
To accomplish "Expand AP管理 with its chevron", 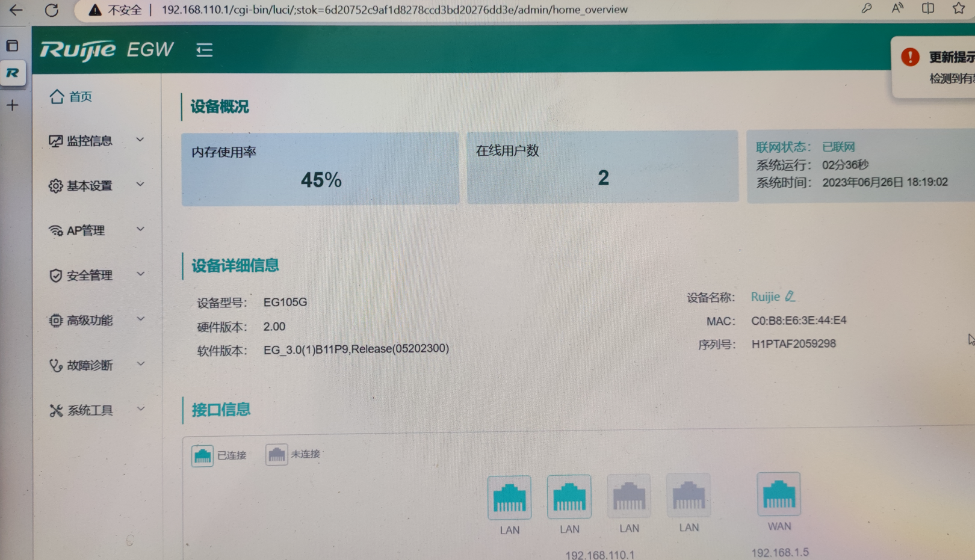I will pyautogui.click(x=140, y=229).
